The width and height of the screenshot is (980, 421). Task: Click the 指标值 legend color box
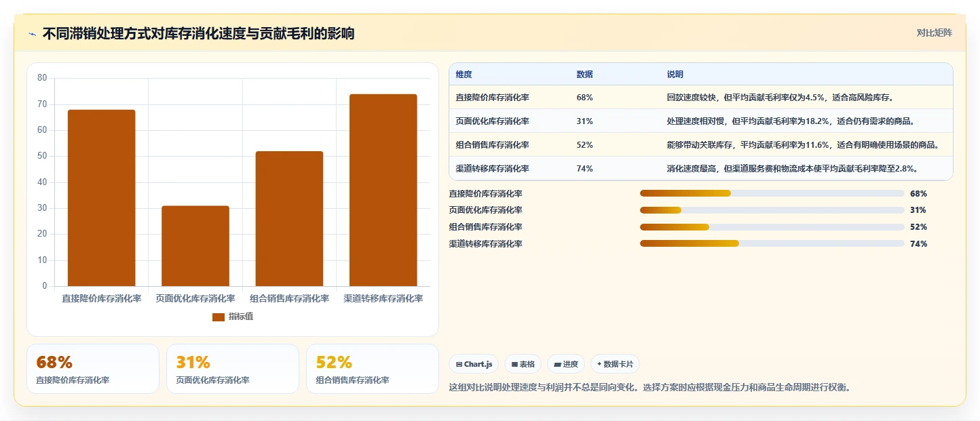(x=219, y=317)
